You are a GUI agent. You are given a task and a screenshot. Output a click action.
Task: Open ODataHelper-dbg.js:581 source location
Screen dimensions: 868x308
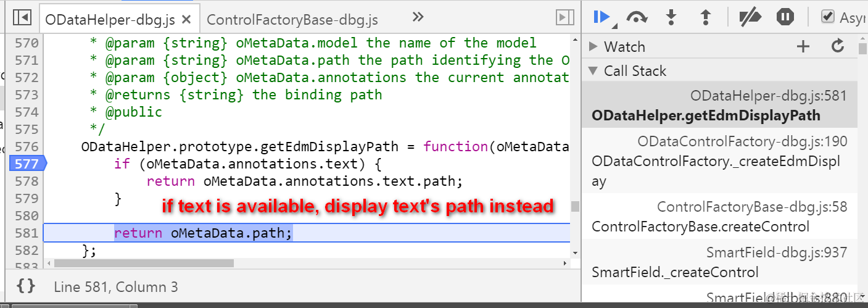(x=769, y=96)
